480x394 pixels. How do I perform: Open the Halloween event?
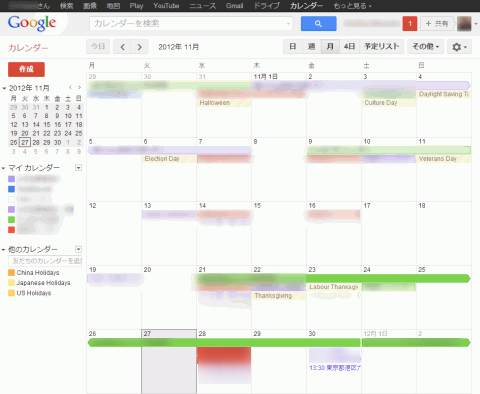(224, 103)
